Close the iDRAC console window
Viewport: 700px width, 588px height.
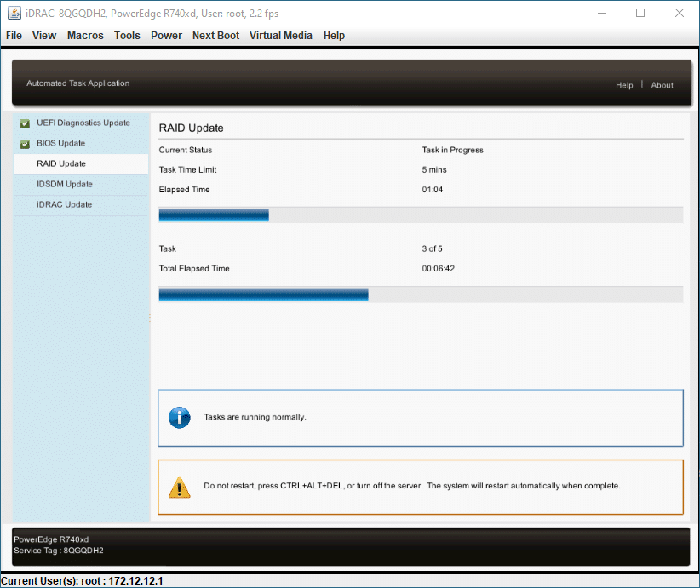tap(680, 13)
